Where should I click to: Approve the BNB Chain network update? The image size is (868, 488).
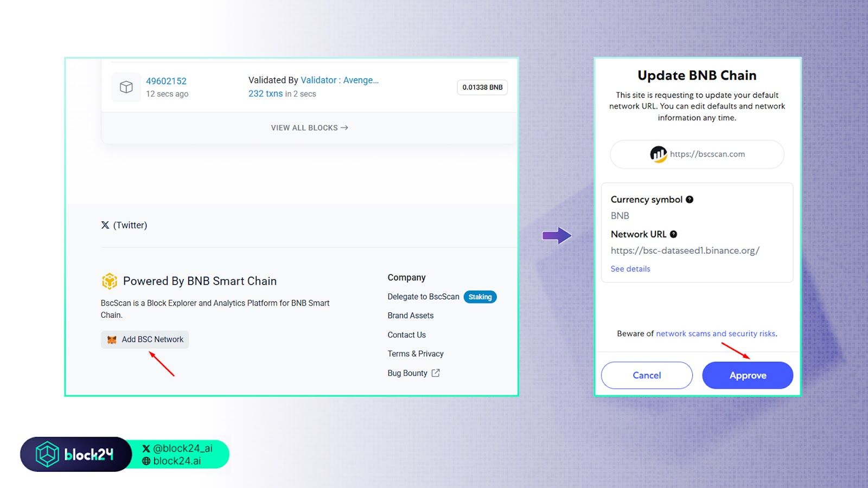click(x=748, y=375)
